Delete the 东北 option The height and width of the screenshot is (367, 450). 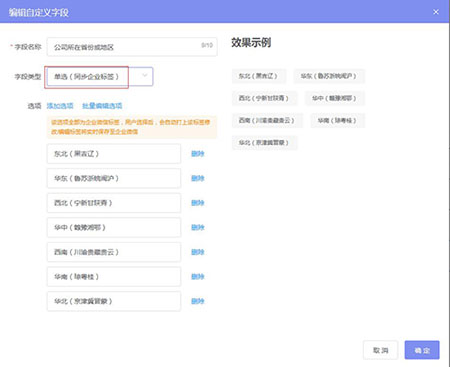(197, 154)
